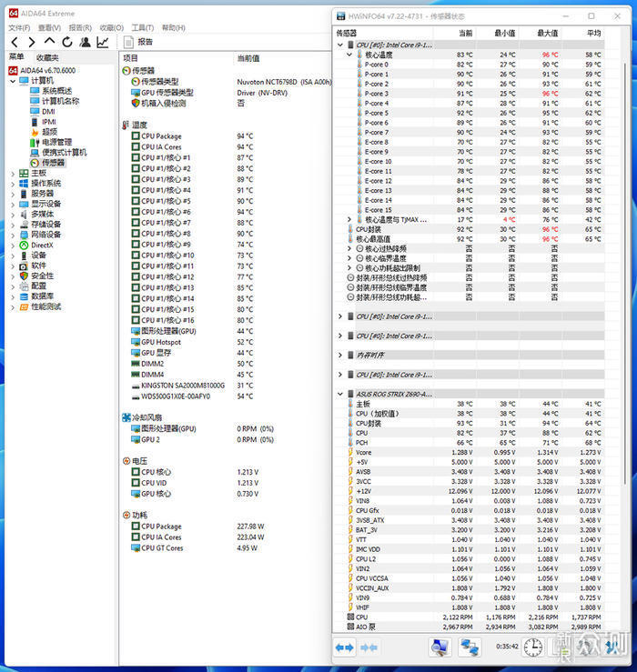Expand the 显示设备 tree node

[13, 205]
